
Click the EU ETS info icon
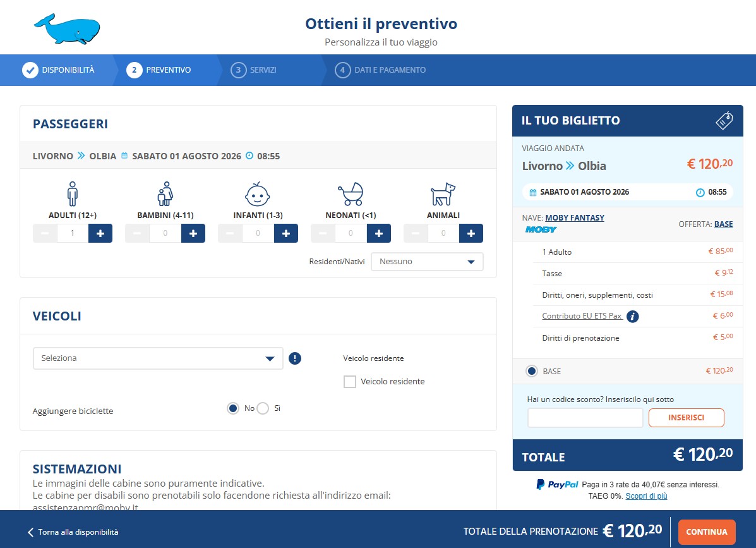point(633,317)
